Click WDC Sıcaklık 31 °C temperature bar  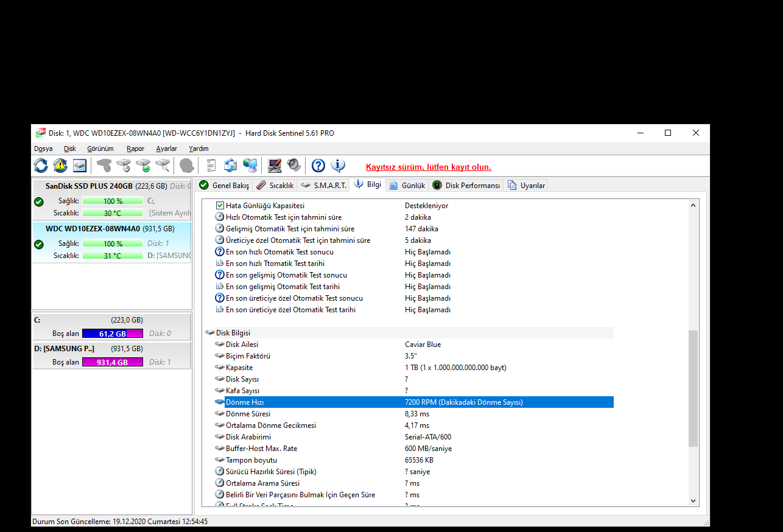113,256
